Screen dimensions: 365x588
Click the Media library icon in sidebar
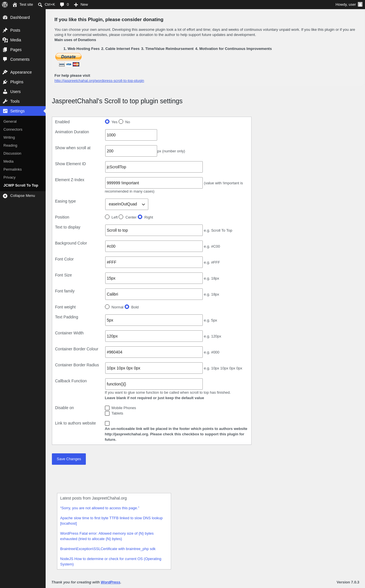pos(5,40)
